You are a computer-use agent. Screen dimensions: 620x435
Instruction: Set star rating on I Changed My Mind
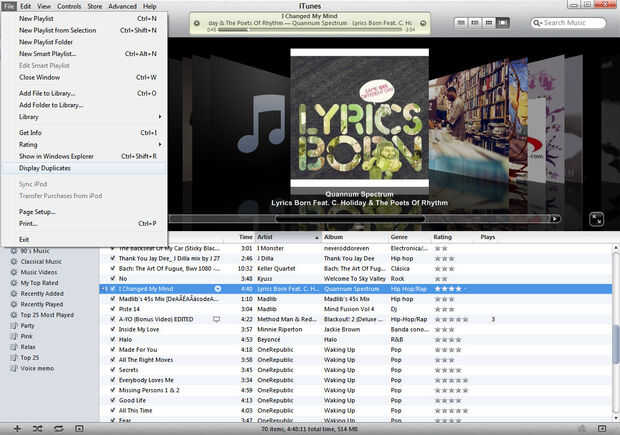tap(450, 289)
